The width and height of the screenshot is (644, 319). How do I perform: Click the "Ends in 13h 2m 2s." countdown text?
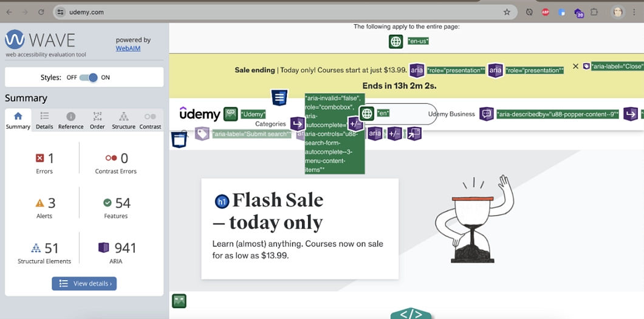coord(400,86)
